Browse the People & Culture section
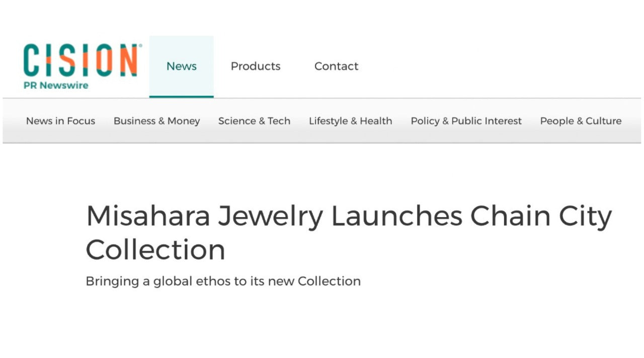Image resolution: width=644 pixels, height=358 pixels. pyautogui.click(x=581, y=121)
